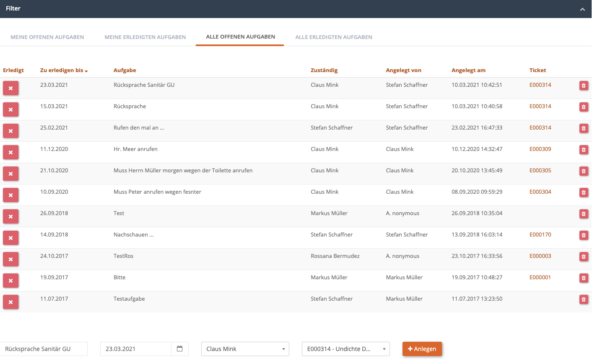Focus the task name field 'Rücksprache Sanitär GU'
The image size is (592, 364).
coord(44,349)
